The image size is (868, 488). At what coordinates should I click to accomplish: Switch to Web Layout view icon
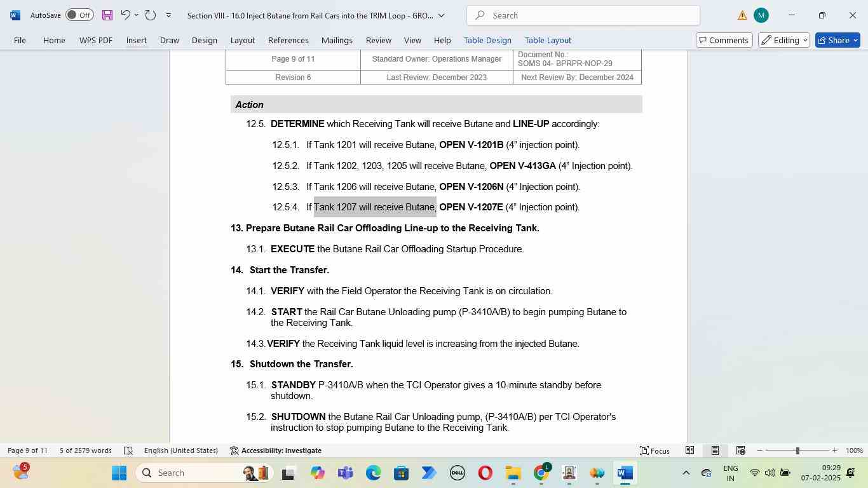point(740,451)
